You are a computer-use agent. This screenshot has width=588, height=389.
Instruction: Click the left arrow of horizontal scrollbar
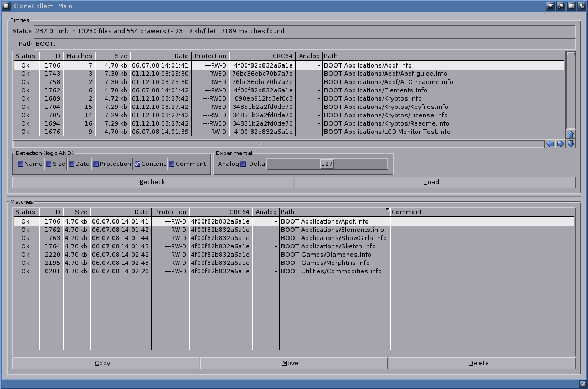click(550, 144)
